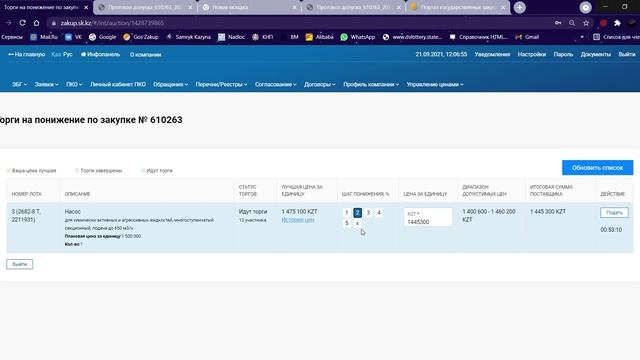Switch language to Рус
This screenshot has width=640, height=360.
(x=68, y=54)
